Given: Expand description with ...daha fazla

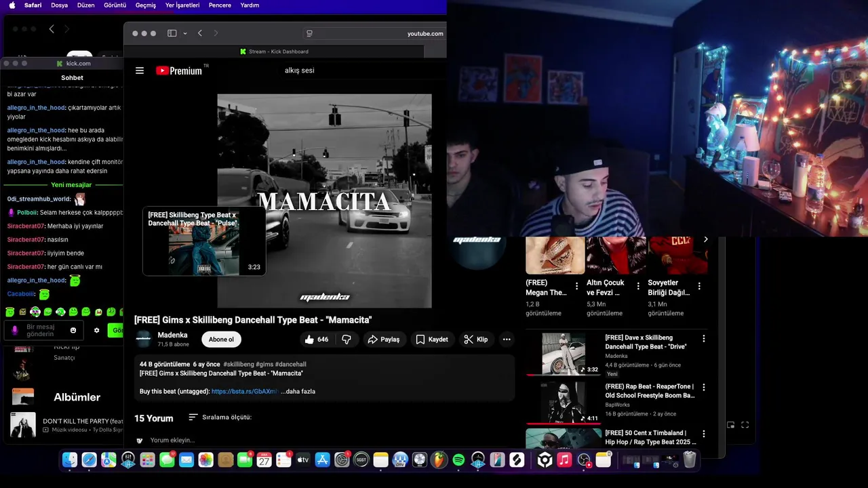Looking at the screenshot, I should coord(298,391).
